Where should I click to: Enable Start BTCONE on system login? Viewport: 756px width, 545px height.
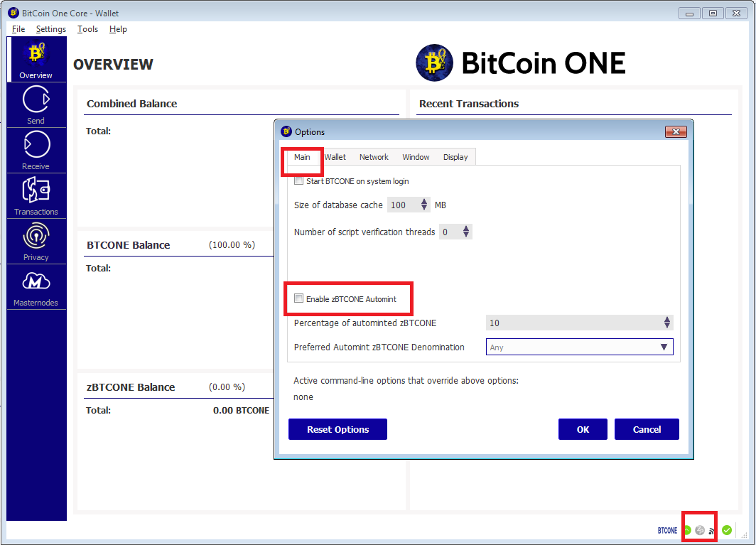(299, 181)
